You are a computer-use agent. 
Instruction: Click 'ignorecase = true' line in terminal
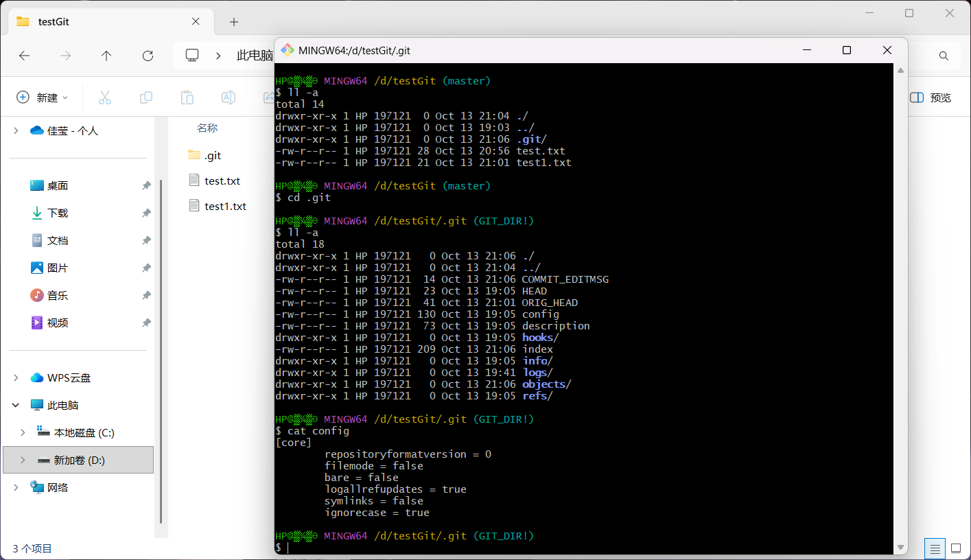coord(377,513)
